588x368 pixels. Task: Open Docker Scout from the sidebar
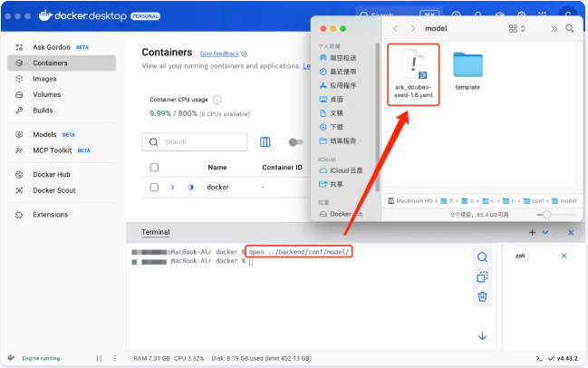53,190
